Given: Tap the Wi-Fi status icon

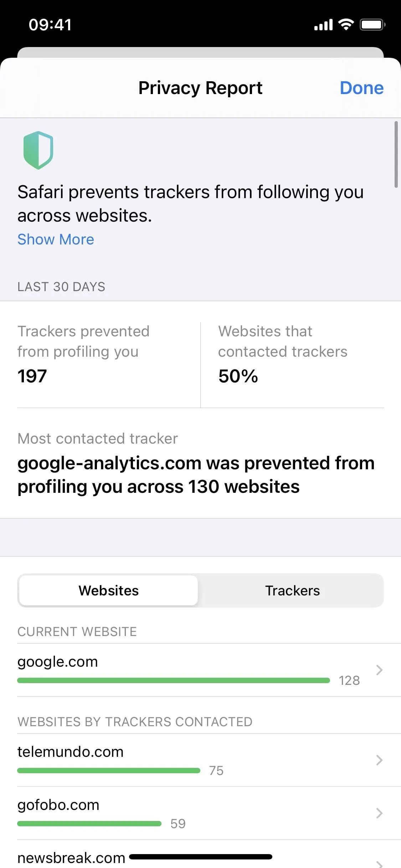Looking at the screenshot, I should (x=345, y=25).
